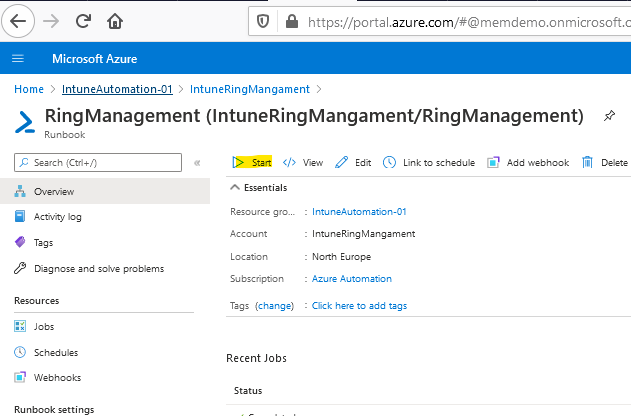Screen dimensions: 631x416
Task: Open the tracking protection shield
Action: [263, 21]
